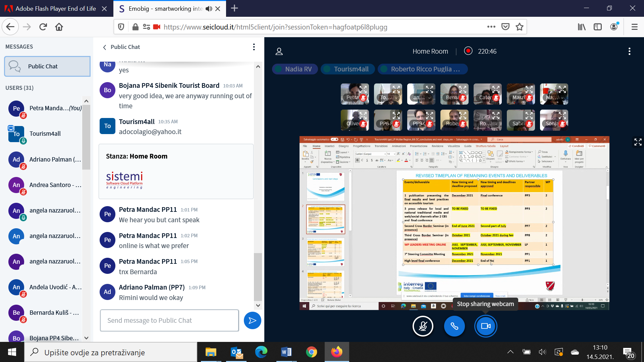This screenshot has height=362, width=644.
Task: Click the Roberto Ricco Puglia talking indicator
Action: pyautogui.click(x=423, y=69)
